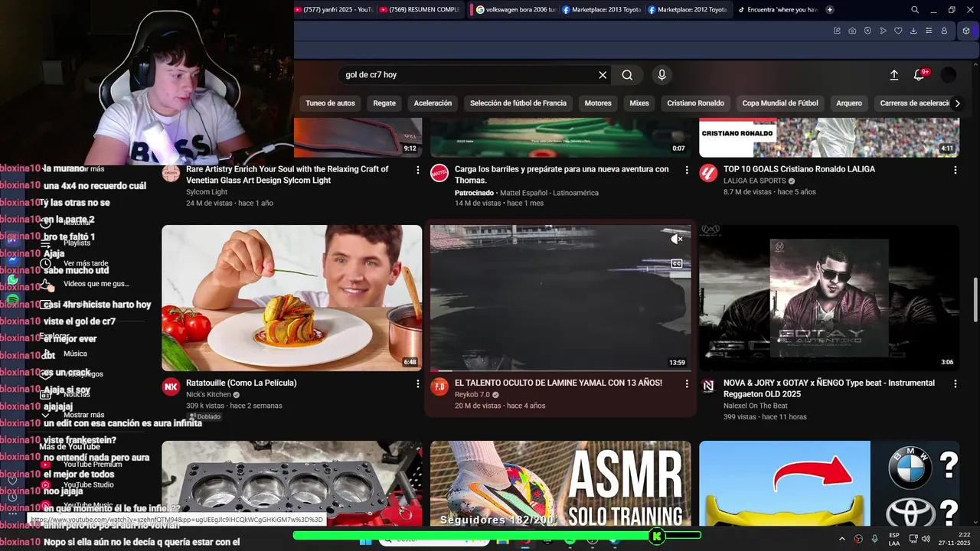Select the 'Copa Mundial de Fútbol' chip
This screenshot has height=551, width=980.
click(x=780, y=103)
